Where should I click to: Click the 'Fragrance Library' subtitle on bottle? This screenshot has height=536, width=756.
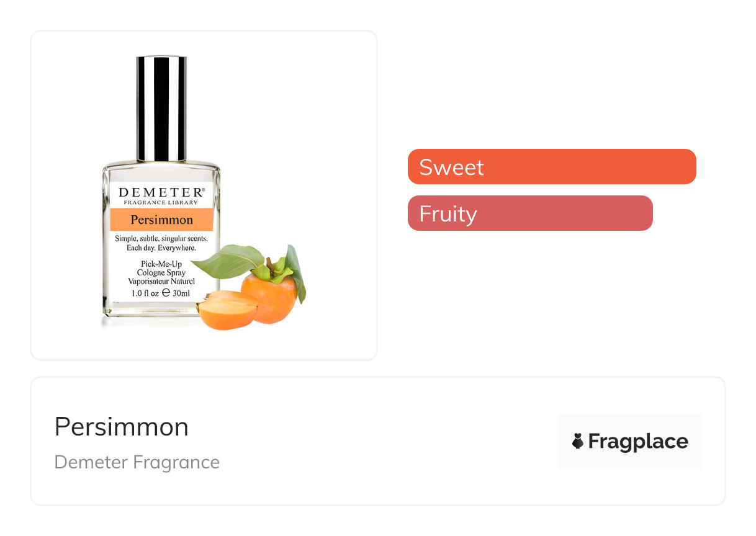click(161, 203)
